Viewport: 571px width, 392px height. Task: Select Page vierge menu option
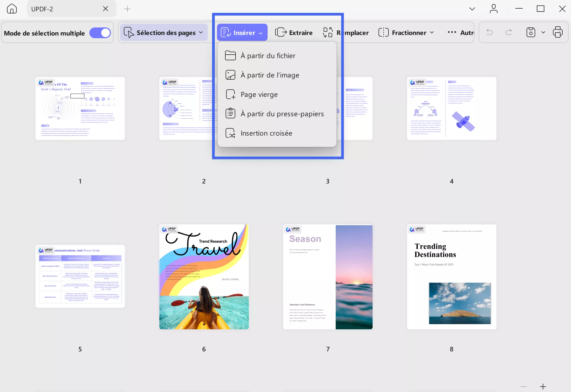pyautogui.click(x=259, y=94)
